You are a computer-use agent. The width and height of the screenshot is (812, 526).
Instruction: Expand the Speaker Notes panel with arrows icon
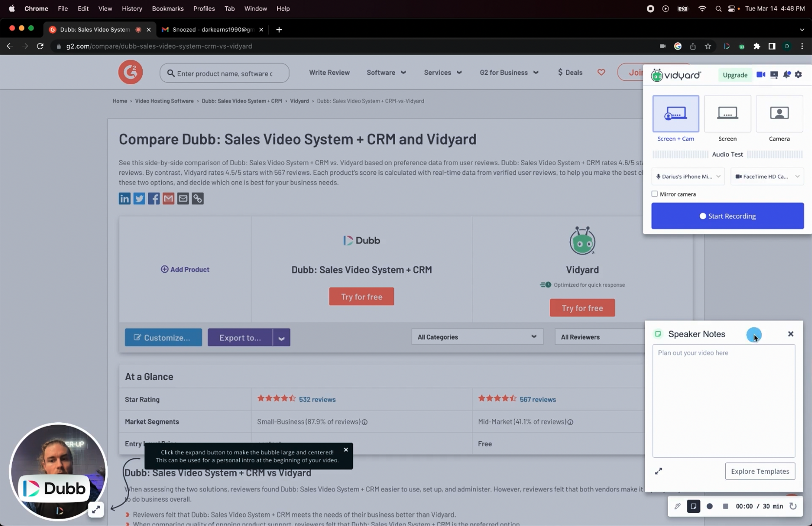coord(658,471)
